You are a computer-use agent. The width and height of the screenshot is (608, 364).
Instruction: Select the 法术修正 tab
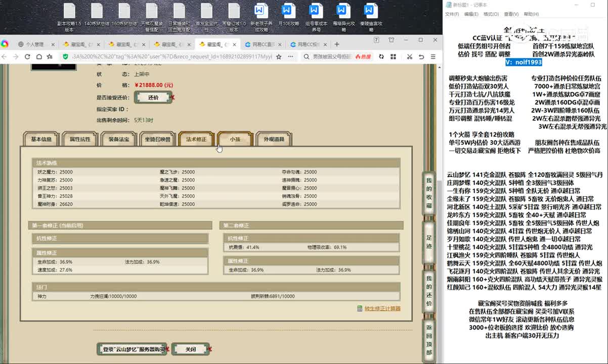196,139
